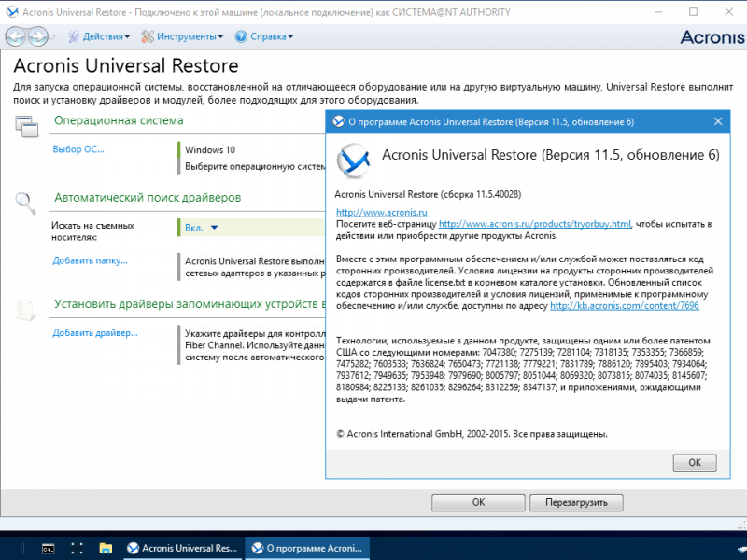The height and width of the screenshot is (560, 747).
Task: Click the magnifier icon for driver search
Action: (25, 203)
